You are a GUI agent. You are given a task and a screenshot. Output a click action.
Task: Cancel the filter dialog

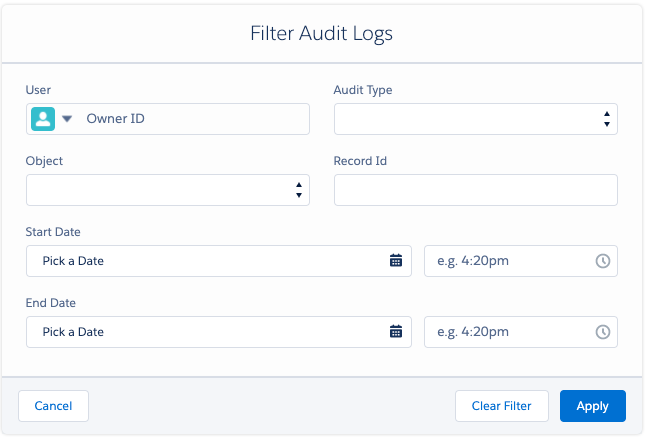point(54,406)
